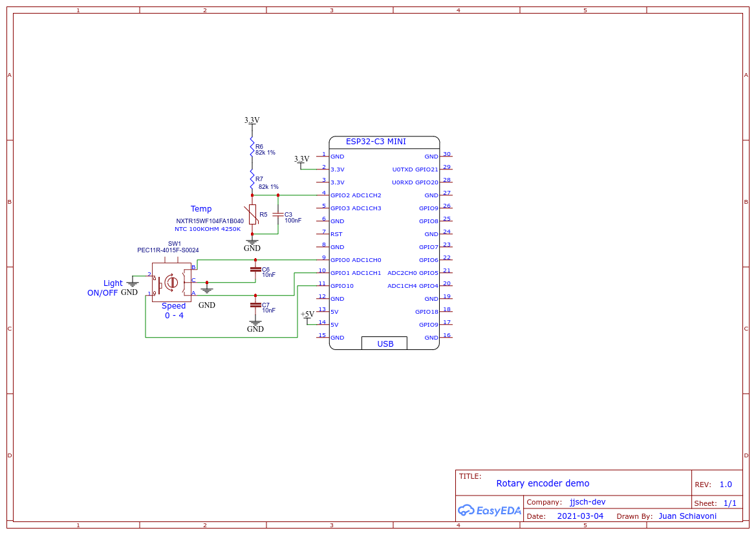
Task: Select the date 2021-03-04
Action: tap(580, 516)
